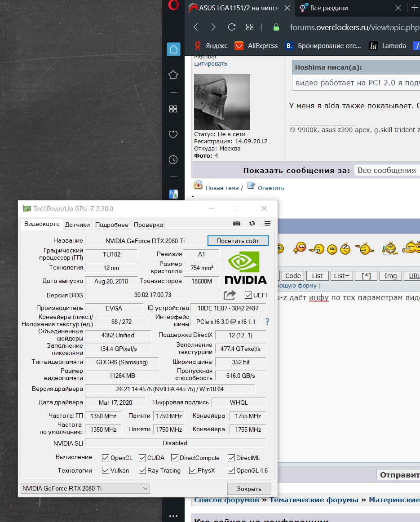Click the 'Посетить сайт' button

(x=238, y=241)
